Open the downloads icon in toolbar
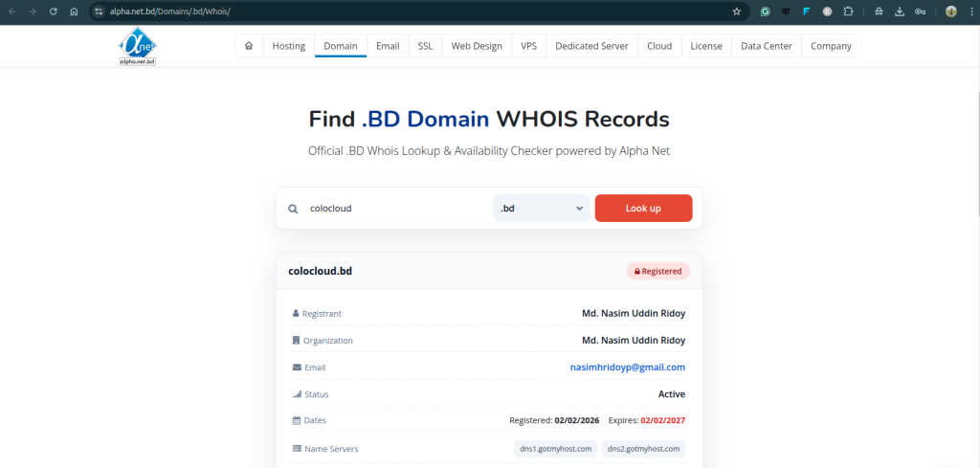This screenshot has height=468, width=980. click(900, 11)
